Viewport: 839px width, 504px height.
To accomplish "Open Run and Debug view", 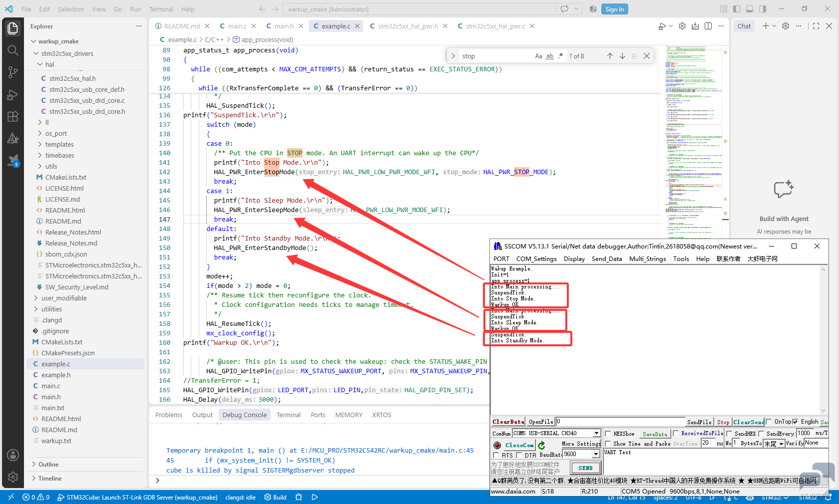I will coord(13,94).
